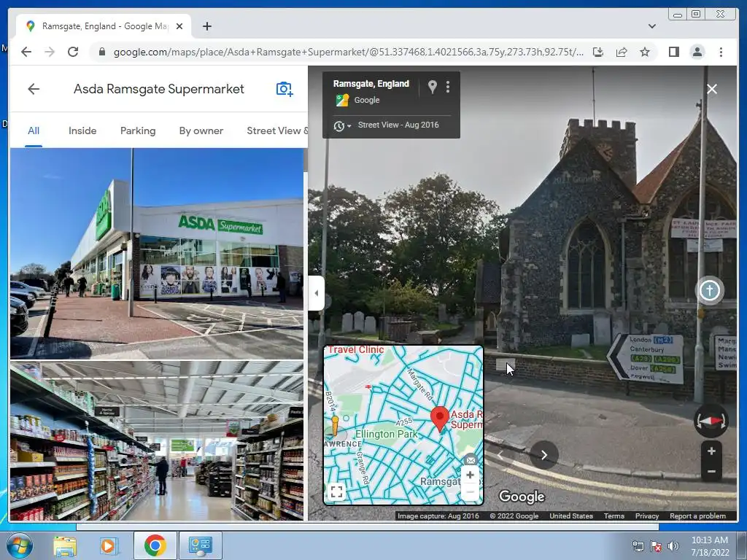Screen dimensions: 747x560
Task: Open the Terms link
Action: (614, 516)
